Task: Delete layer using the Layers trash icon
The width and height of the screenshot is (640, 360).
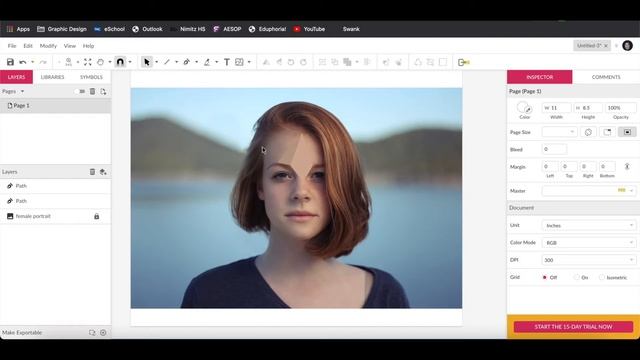Action: point(92,172)
